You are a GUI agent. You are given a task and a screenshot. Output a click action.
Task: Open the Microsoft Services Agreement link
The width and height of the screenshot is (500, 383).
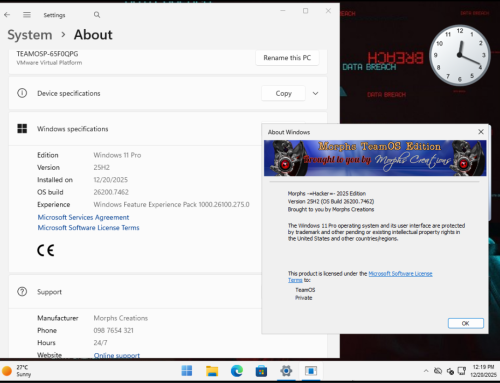(83, 217)
